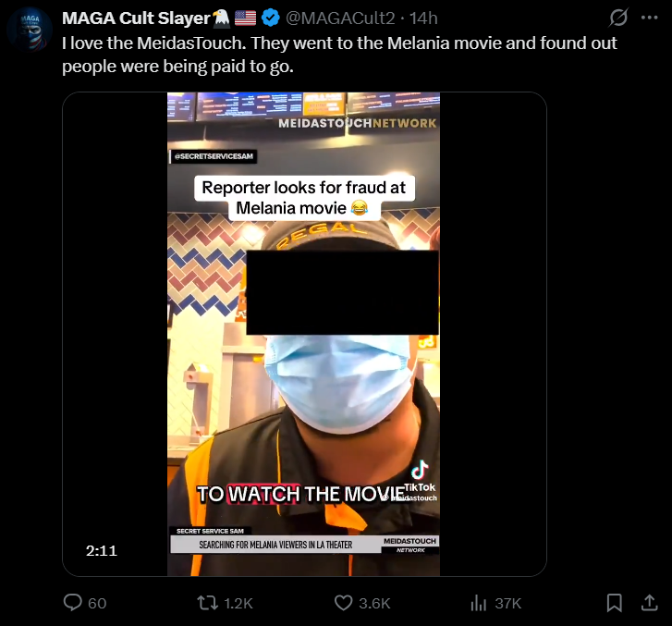
Task: Click the tweet text about MeidasTouch
Action: tap(339, 55)
